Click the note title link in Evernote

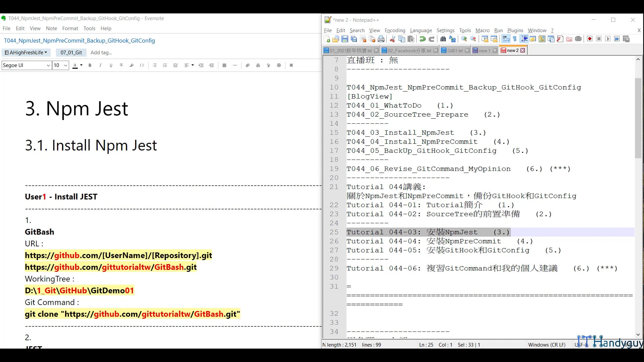pyautogui.click(x=79, y=41)
